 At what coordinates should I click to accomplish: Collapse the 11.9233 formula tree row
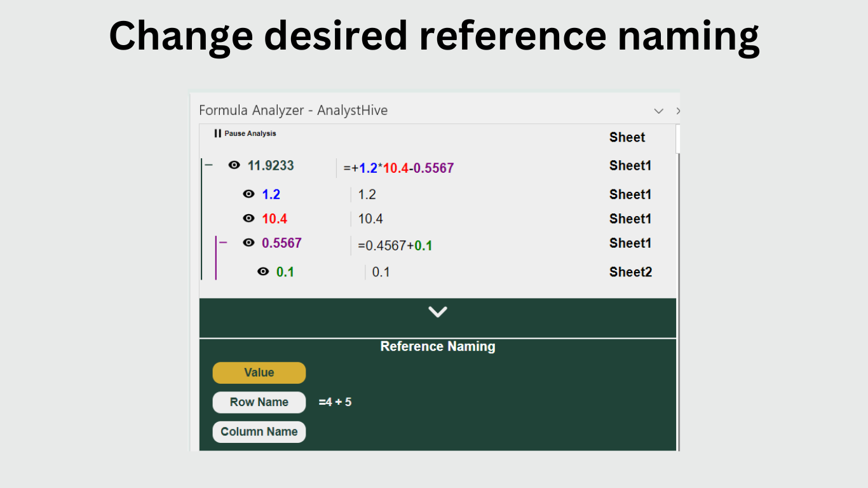209,165
